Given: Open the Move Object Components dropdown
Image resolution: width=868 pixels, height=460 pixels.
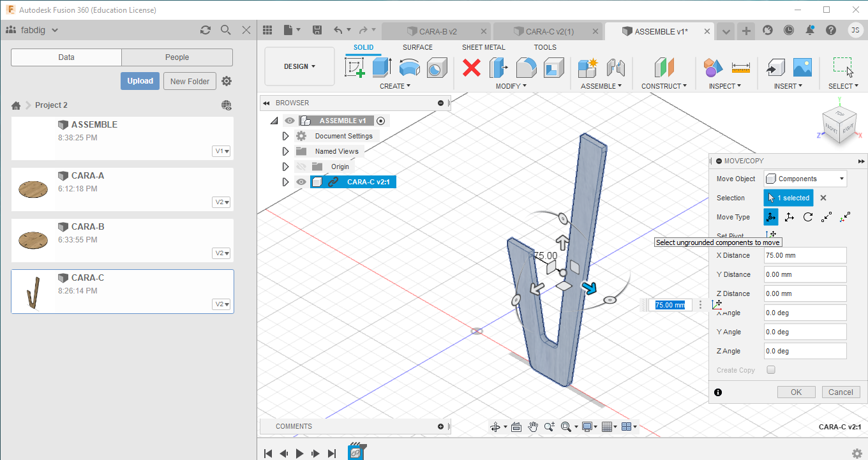Looking at the screenshot, I should (805, 179).
